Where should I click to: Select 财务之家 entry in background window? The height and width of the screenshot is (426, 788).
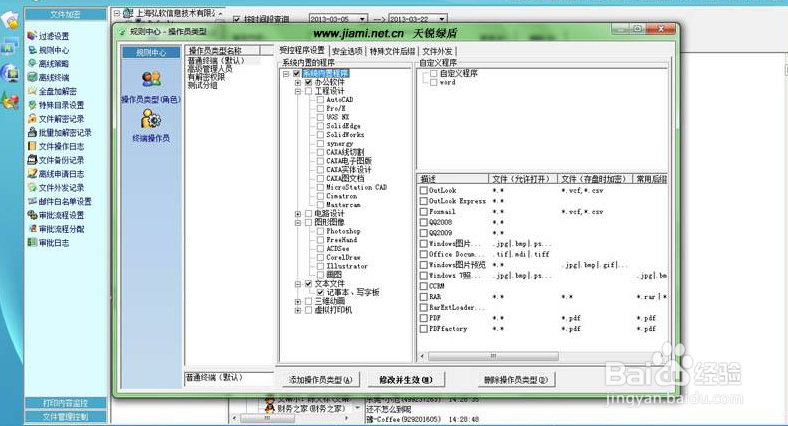click(311, 409)
